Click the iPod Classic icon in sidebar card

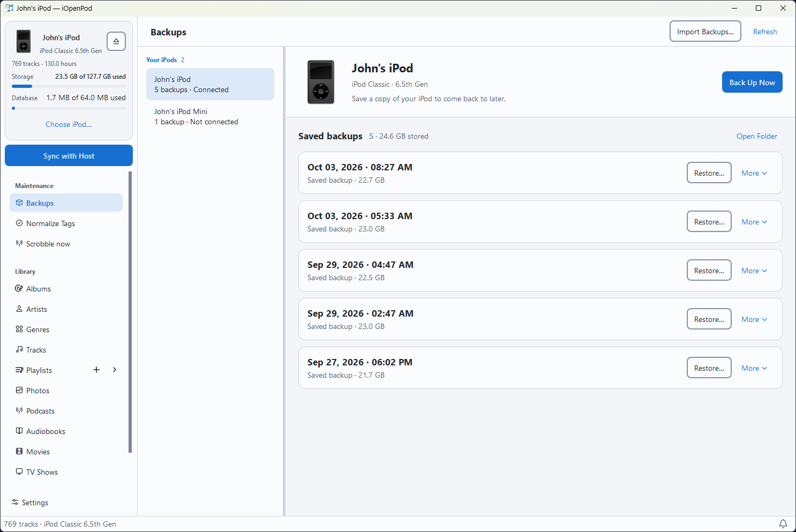[24, 41]
